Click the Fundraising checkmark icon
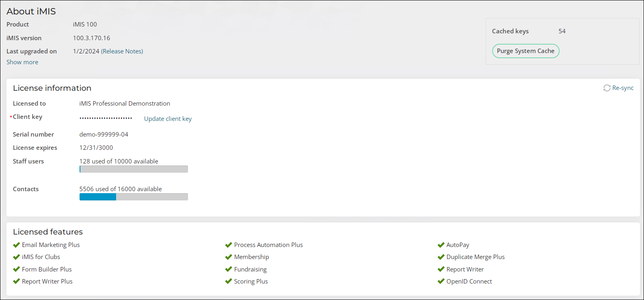This screenshot has height=300, width=644. pyautogui.click(x=229, y=269)
